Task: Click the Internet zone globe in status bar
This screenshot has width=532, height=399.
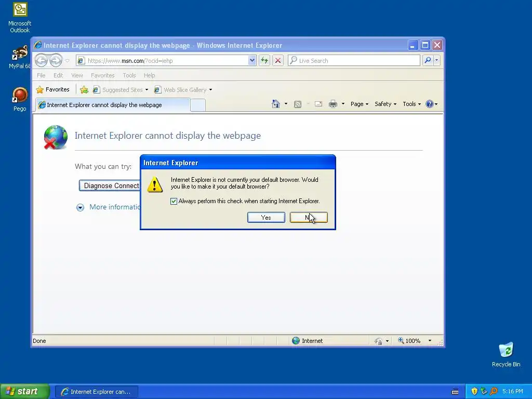Action: pyautogui.click(x=296, y=341)
